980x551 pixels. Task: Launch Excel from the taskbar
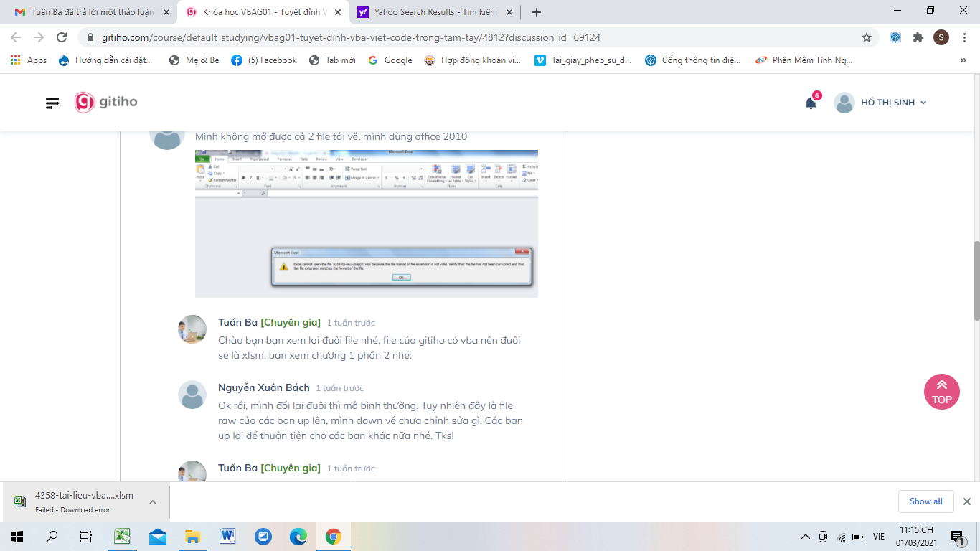point(123,537)
